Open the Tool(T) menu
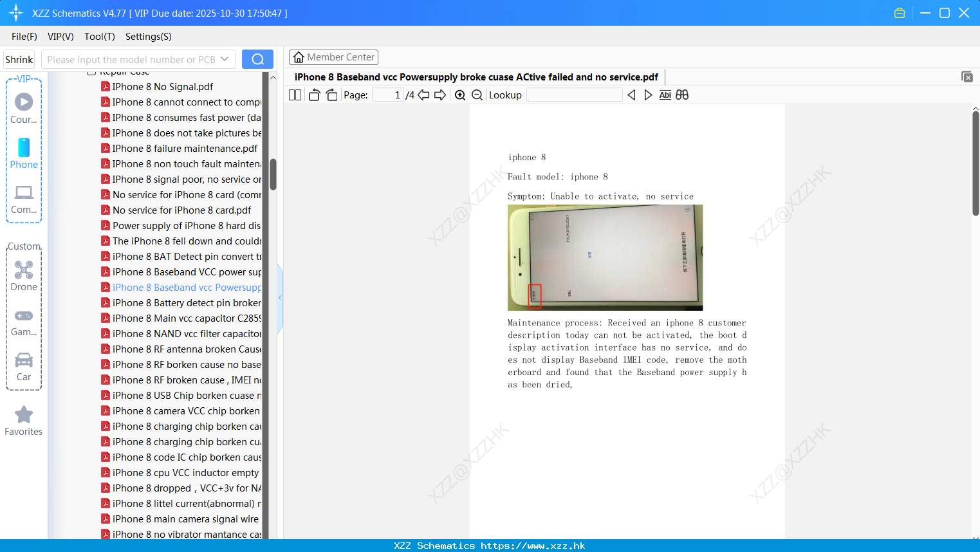The width and height of the screenshot is (980, 552). coord(100,37)
